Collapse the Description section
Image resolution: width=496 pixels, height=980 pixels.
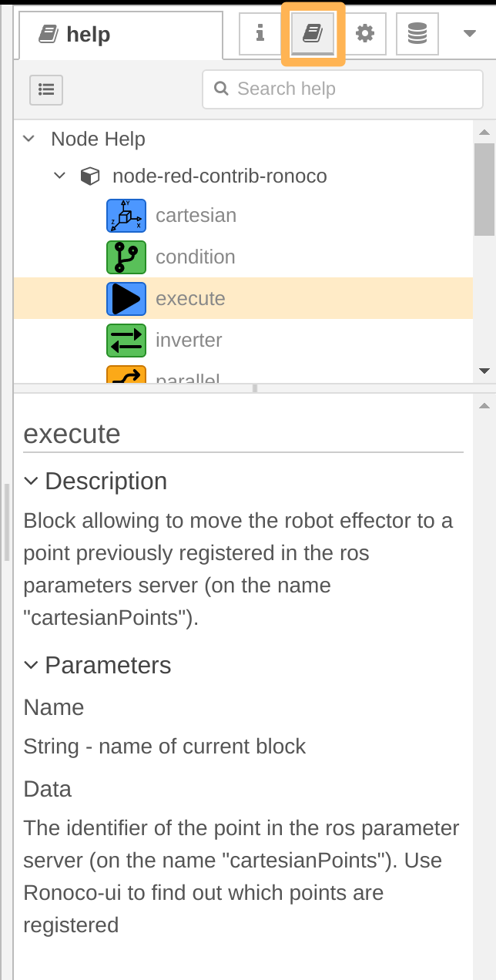31,481
